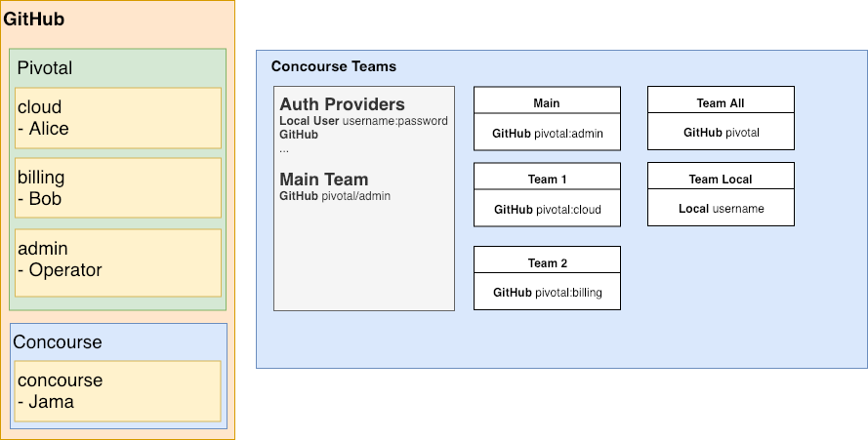Image resolution: width=868 pixels, height=440 pixels.
Task: Click the GitHub pivotal:admin cell
Action: (547, 133)
